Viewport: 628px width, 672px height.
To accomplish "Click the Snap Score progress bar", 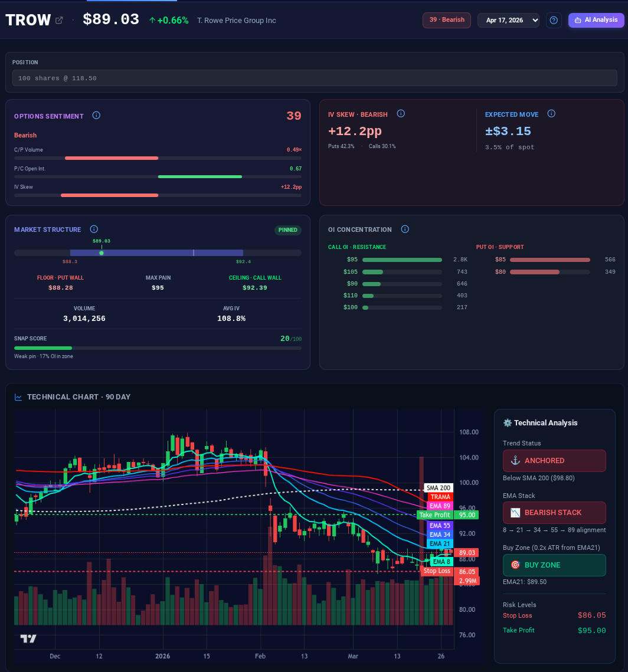I will 158,348.
